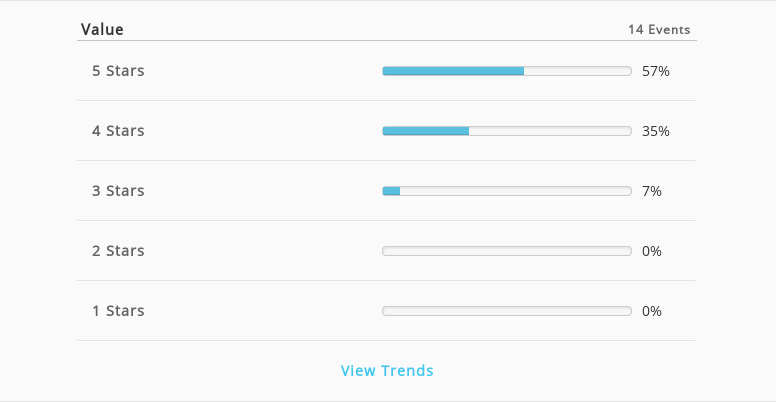Click the 7% percentage value
776x402 pixels.
point(652,191)
